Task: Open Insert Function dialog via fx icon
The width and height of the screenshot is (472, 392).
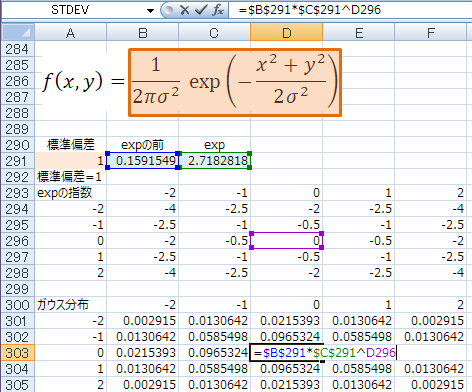Action: [x=218, y=10]
